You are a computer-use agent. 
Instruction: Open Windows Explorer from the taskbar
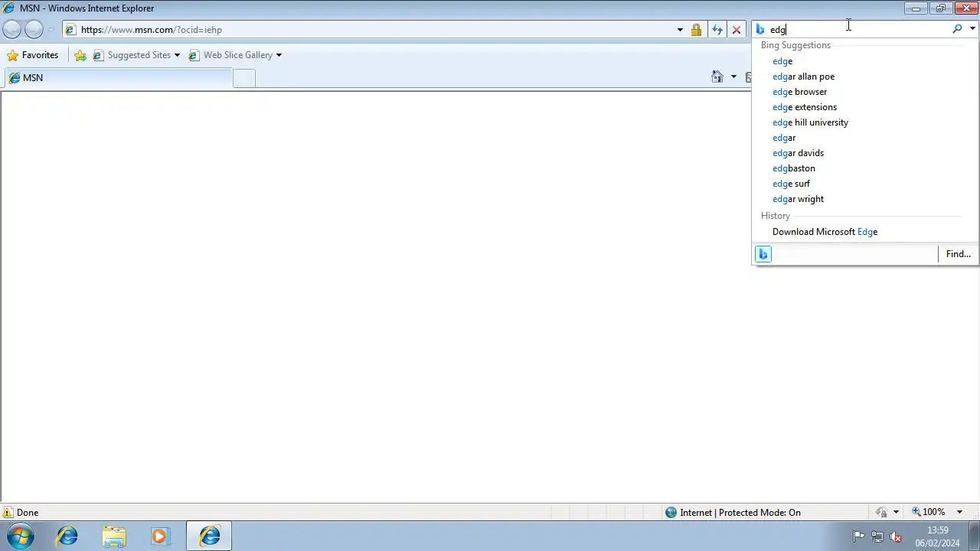pyautogui.click(x=113, y=536)
